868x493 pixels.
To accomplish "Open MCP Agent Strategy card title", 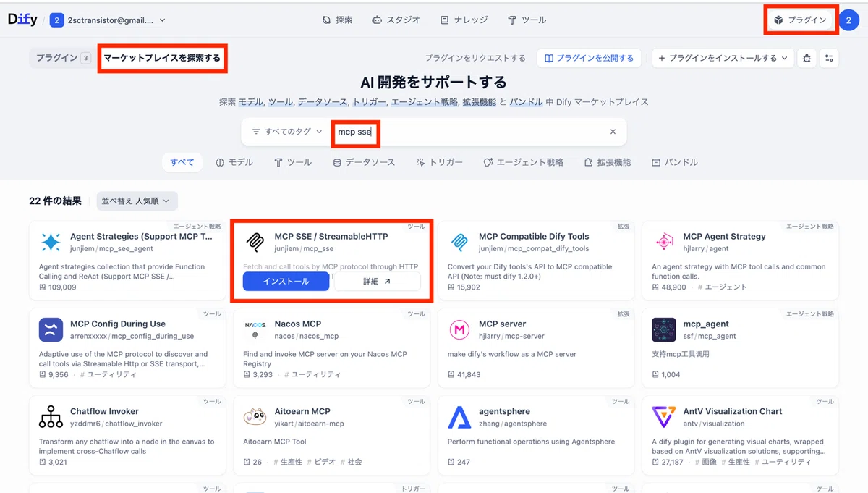I will 724,236.
